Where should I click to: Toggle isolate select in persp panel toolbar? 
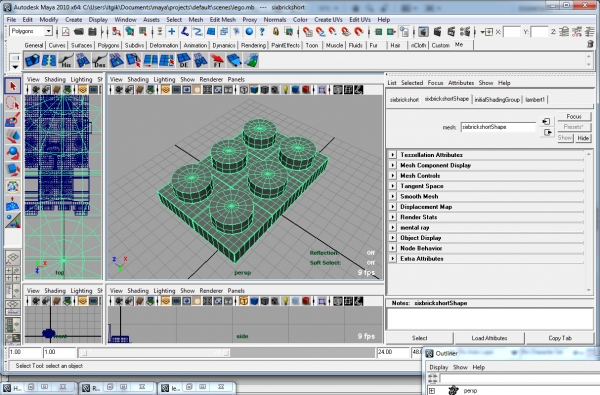click(x=322, y=90)
